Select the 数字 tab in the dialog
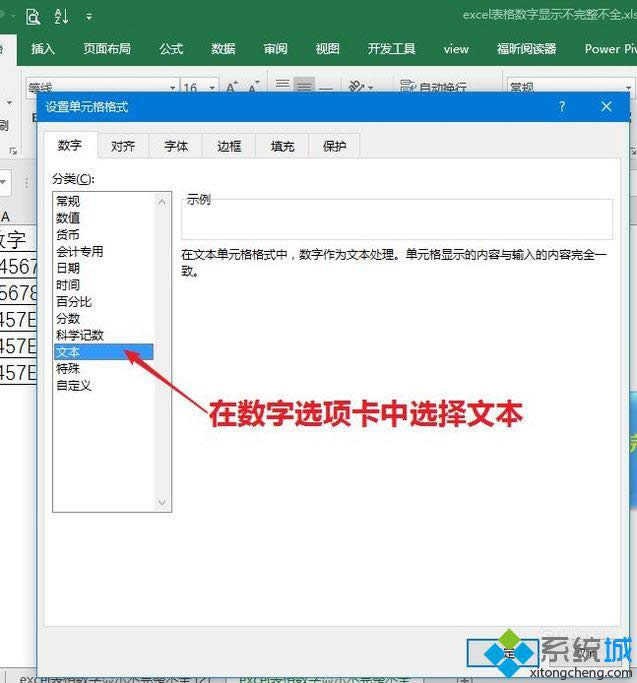This screenshot has width=637, height=683. pyautogui.click(x=70, y=145)
